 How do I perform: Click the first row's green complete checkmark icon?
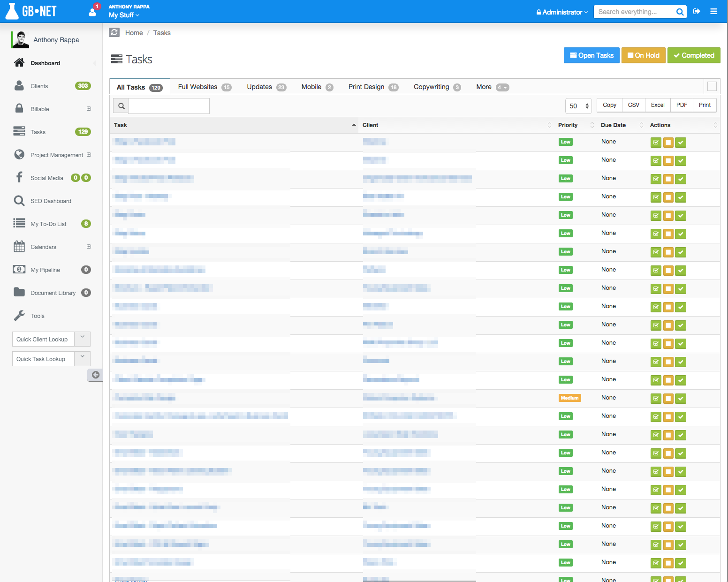[x=681, y=143]
